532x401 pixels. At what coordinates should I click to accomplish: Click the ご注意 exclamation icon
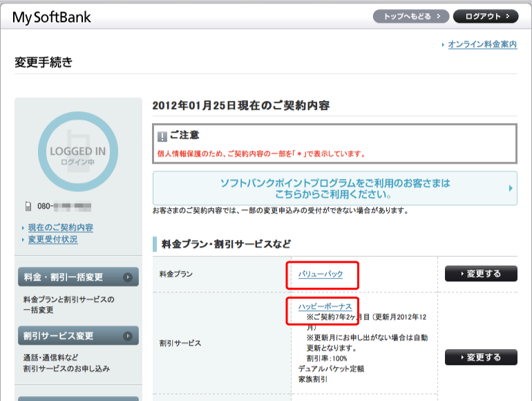click(x=162, y=136)
